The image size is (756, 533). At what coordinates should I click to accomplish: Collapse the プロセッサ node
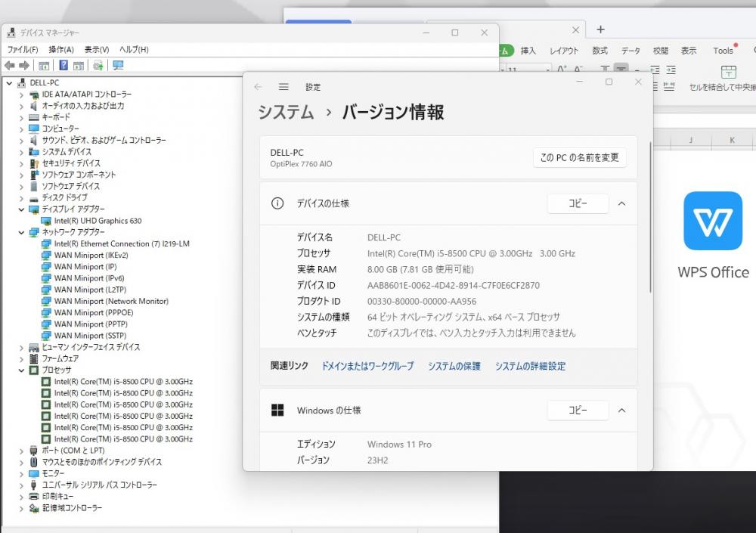click(21, 370)
